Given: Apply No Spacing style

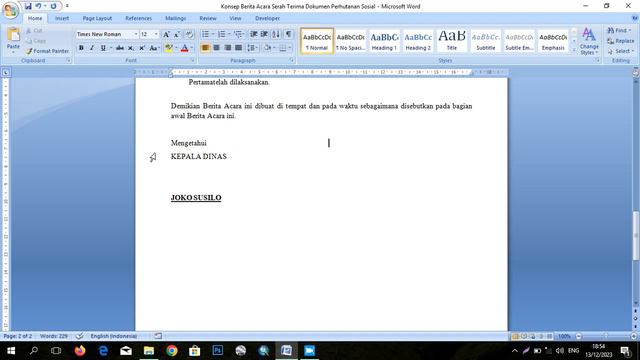Looking at the screenshot, I should pyautogui.click(x=351, y=41).
